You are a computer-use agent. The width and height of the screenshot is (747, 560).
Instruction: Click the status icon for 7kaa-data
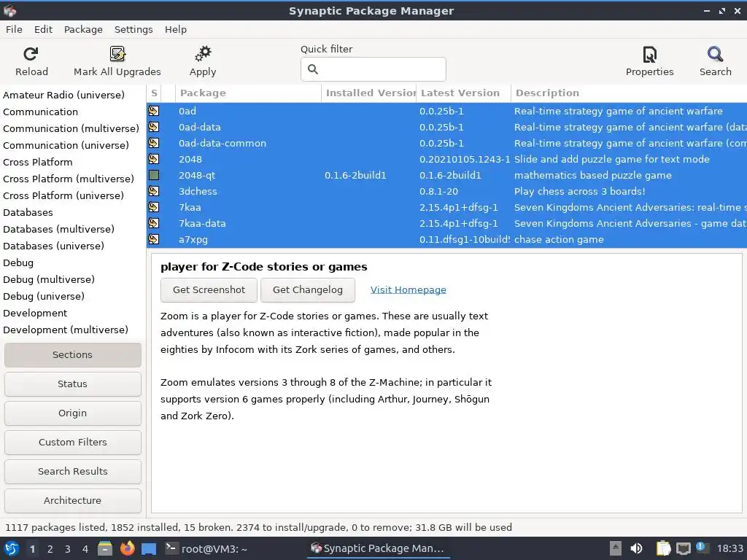[x=153, y=223]
